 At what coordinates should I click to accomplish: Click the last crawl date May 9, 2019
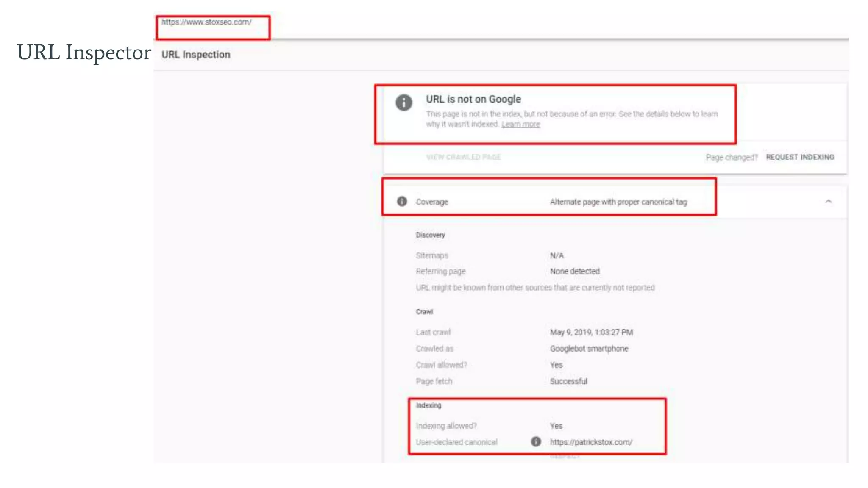[x=591, y=332]
